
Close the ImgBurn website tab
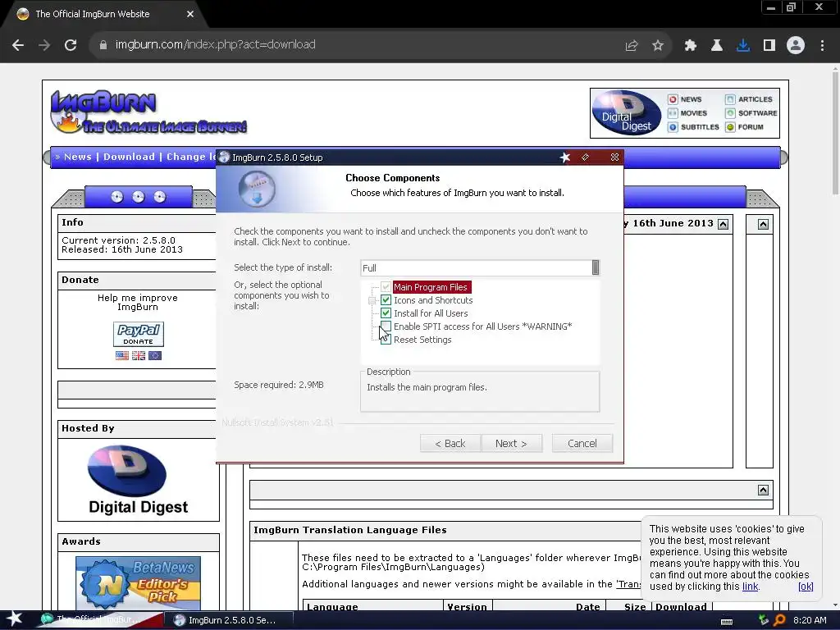[190, 14]
